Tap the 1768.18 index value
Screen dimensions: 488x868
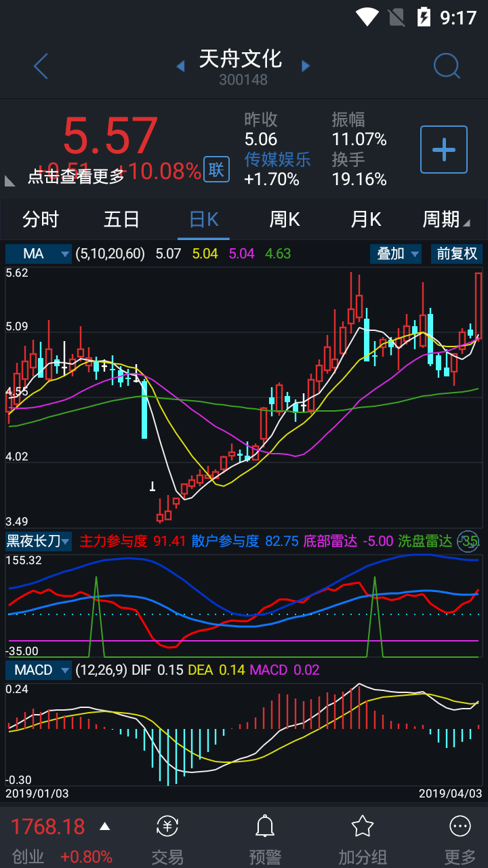pyautogui.click(x=48, y=827)
